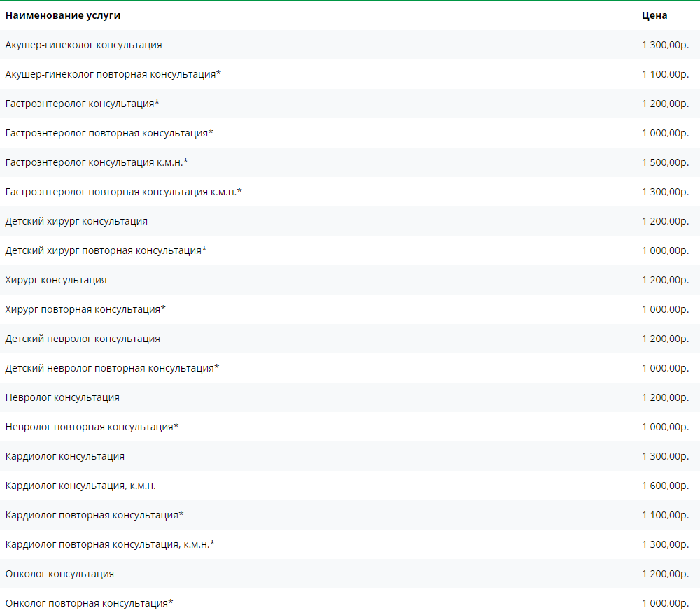Select "Кардиолог консультация, к.м.н." service name
The width and height of the screenshot is (700, 615).
point(80,486)
